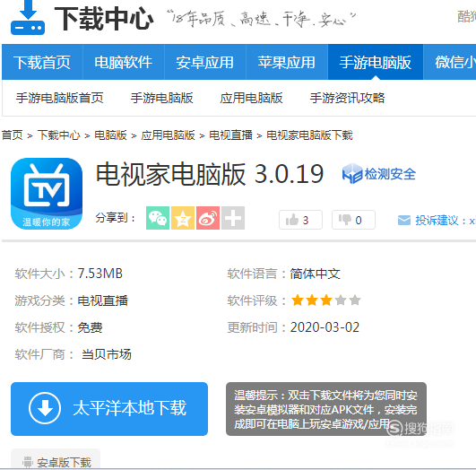476x470 pixels.
Task: Open the 电脑软件 nav tab
Action: pos(124,62)
